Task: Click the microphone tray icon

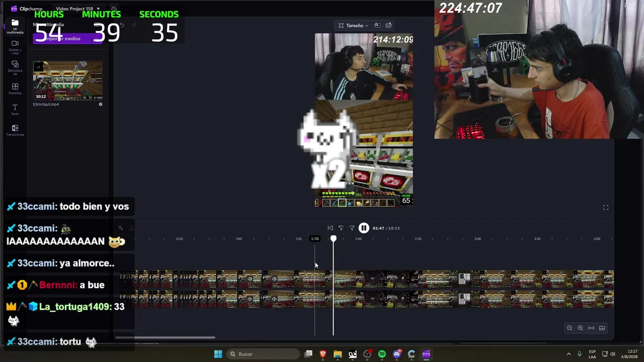Action: coord(580,354)
